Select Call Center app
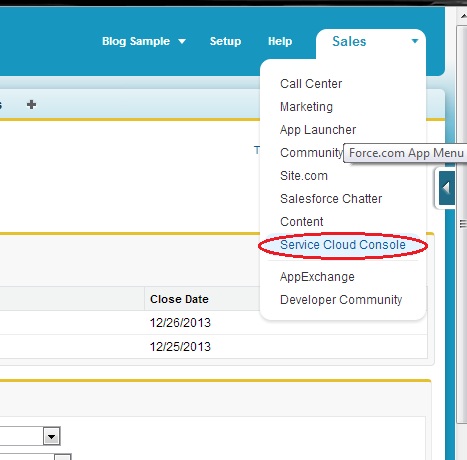Viewport: 467px width, 460px height. (x=311, y=84)
